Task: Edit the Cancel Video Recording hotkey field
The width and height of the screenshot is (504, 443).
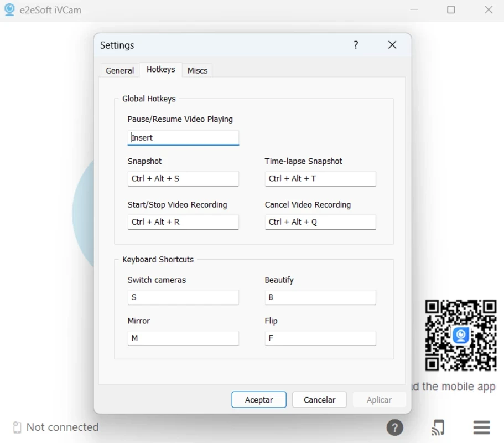Action: [x=320, y=221]
